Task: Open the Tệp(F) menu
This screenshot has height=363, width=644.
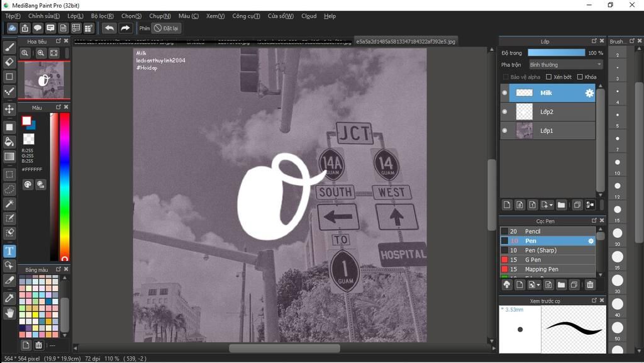Action: [13, 16]
